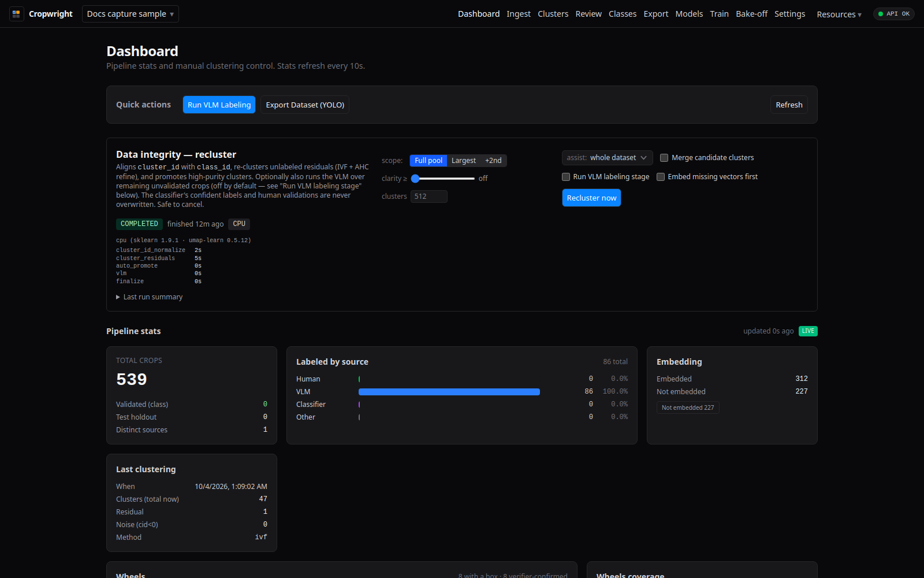The image size is (924, 578).
Task: Toggle Run VLM labeling stage checkbox
Action: (x=566, y=177)
